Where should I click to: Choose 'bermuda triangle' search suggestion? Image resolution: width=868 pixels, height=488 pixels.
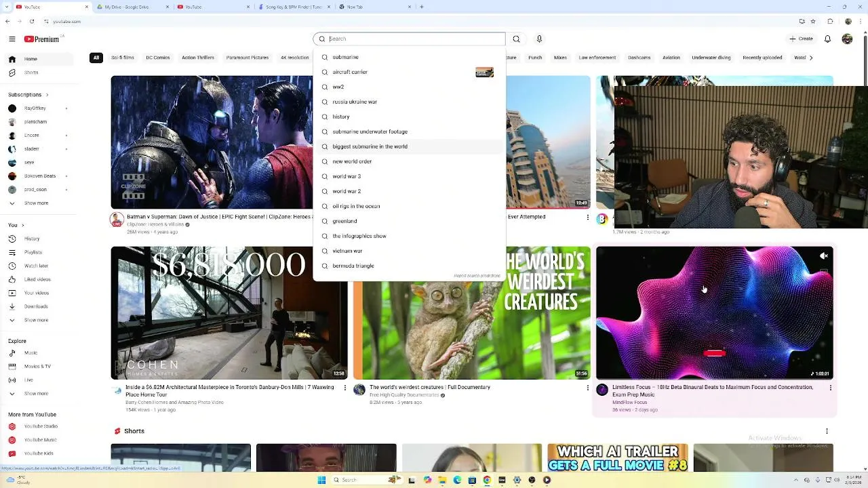tap(409, 266)
